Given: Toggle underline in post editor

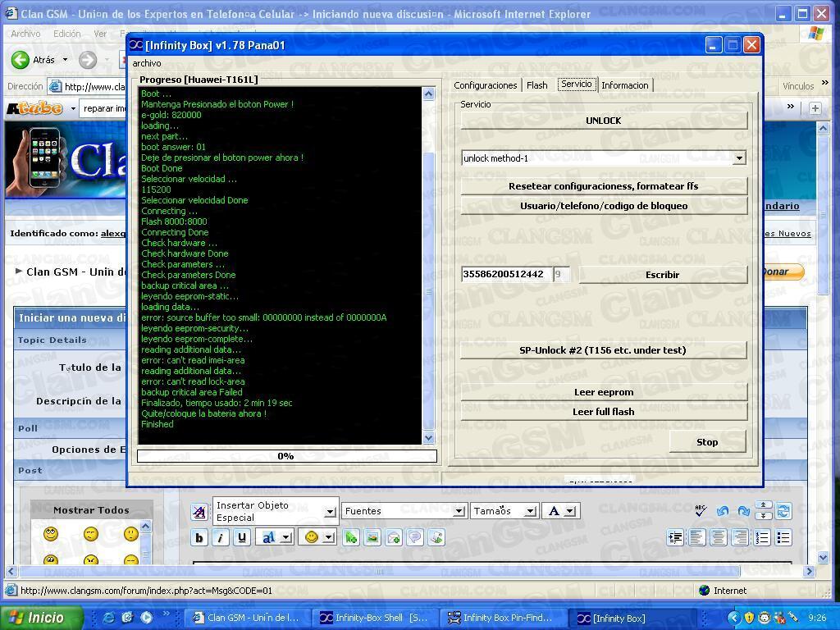Looking at the screenshot, I should coord(242,537).
